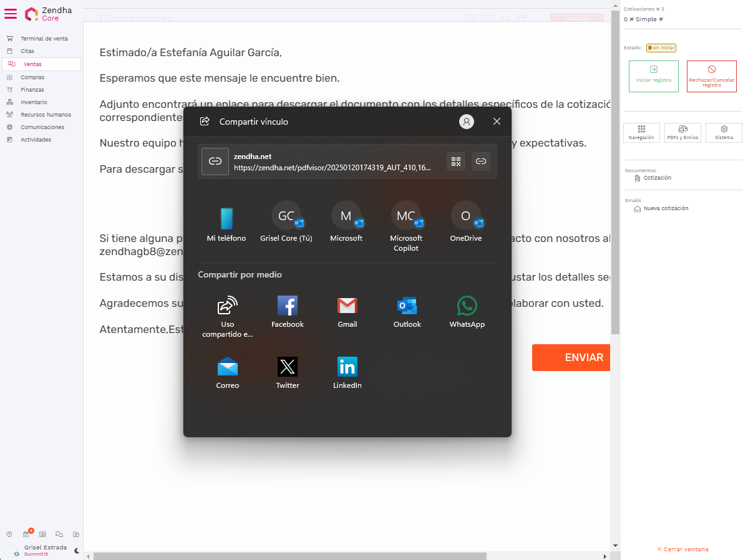Open the hamburger menu
The image size is (743, 560).
point(11,14)
